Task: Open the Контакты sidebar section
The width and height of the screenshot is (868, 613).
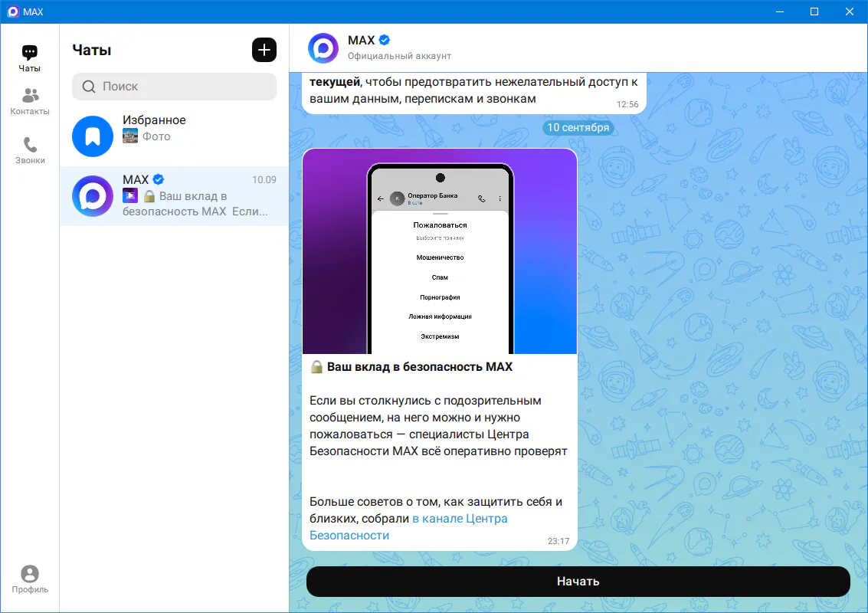Action: tap(30, 101)
